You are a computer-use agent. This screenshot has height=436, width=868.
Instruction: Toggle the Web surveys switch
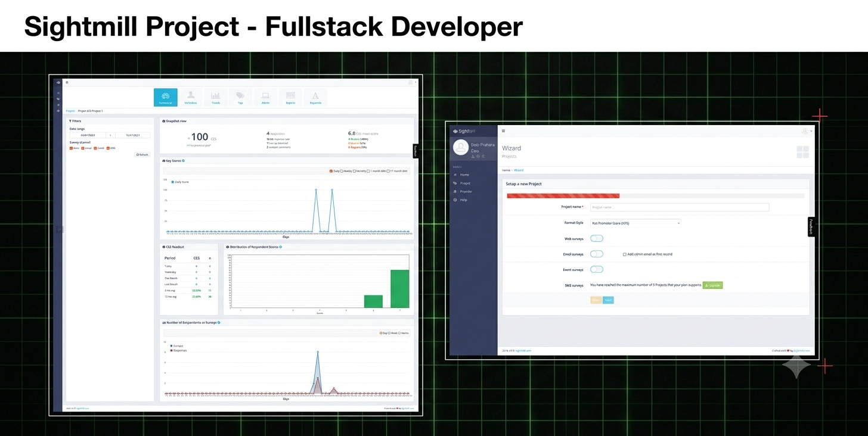click(596, 238)
